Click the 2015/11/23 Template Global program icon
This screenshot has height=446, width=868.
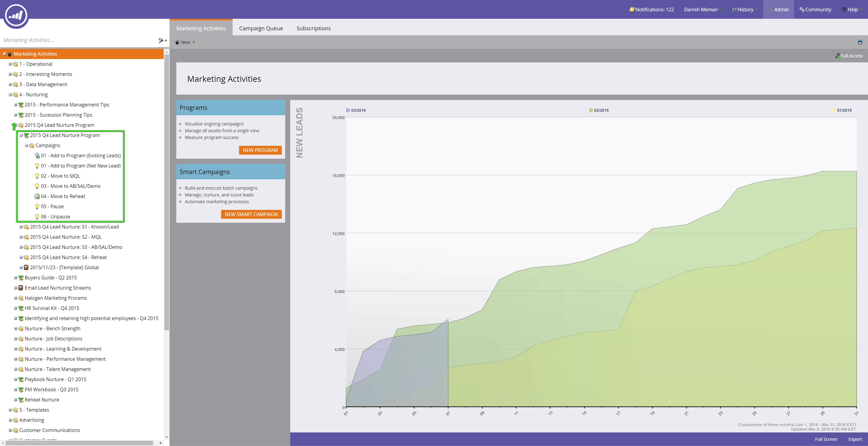pos(26,267)
